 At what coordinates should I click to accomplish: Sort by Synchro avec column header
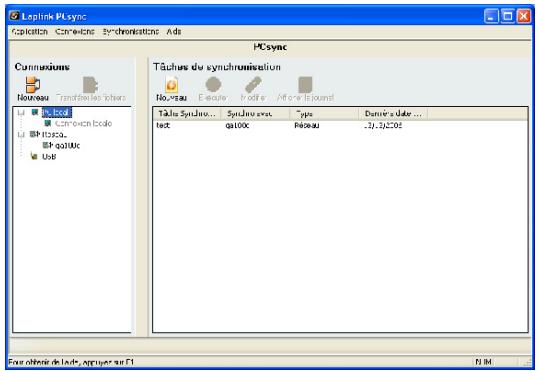coord(255,114)
